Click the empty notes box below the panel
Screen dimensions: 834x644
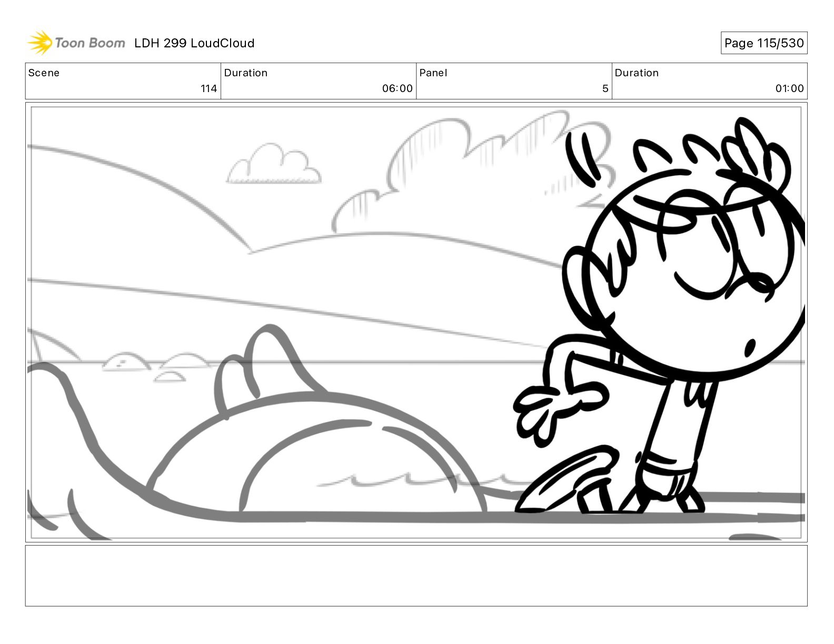point(416,576)
